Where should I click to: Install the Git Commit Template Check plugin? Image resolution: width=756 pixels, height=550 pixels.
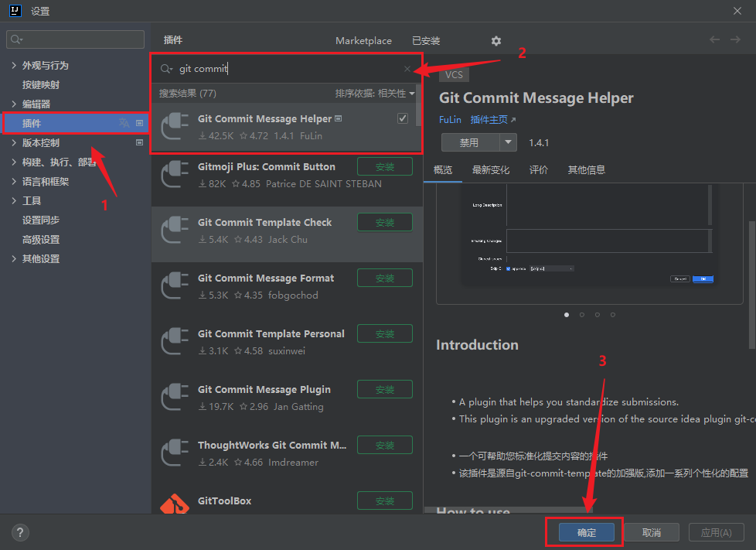click(385, 223)
